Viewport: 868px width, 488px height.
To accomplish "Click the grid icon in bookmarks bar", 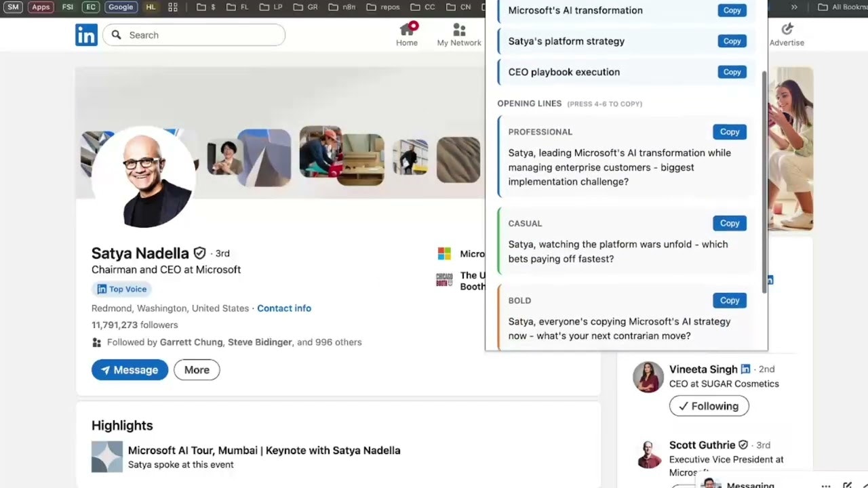I will pyautogui.click(x=173, y=7).
